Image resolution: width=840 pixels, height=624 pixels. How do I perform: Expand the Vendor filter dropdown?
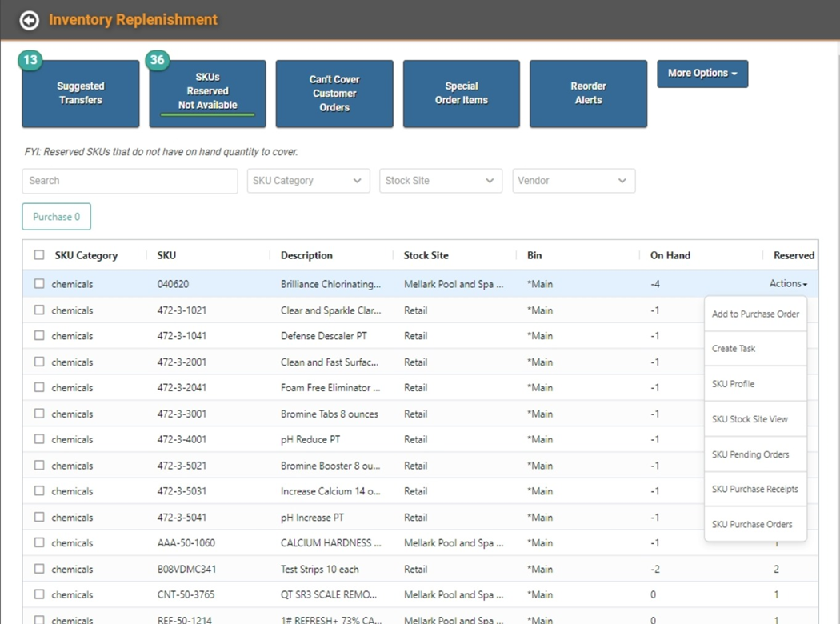pyautogui.click(x=573, y=181)
